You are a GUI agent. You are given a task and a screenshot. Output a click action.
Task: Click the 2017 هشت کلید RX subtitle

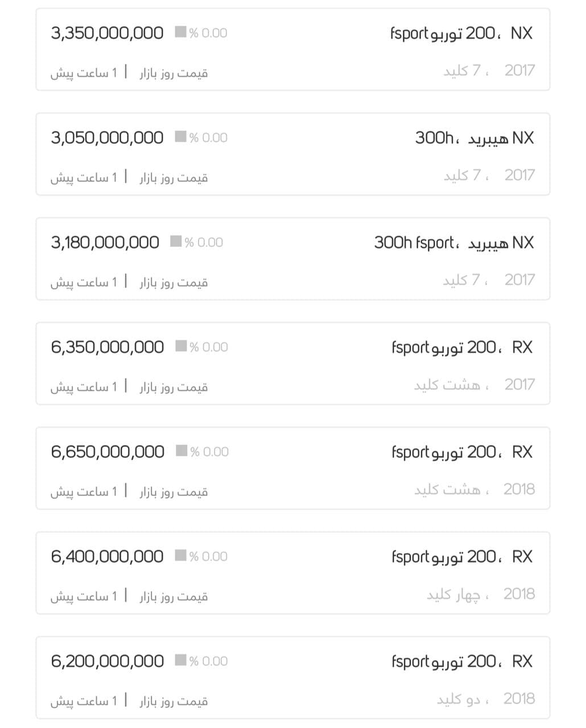tap(474, 384)
